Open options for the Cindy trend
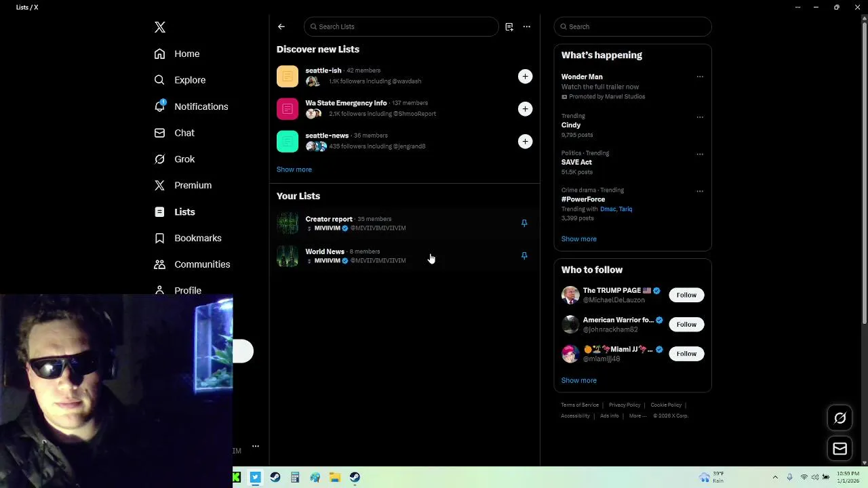 700,117
